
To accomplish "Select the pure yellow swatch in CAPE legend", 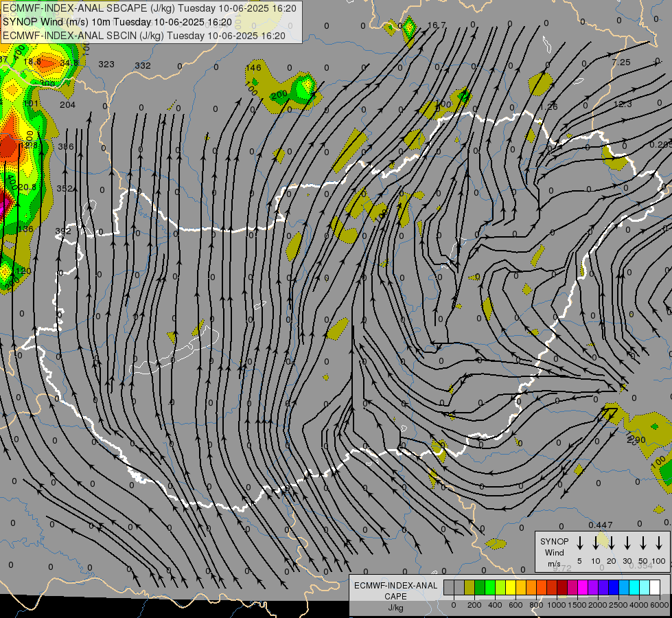I will click(x=511, y=587).
